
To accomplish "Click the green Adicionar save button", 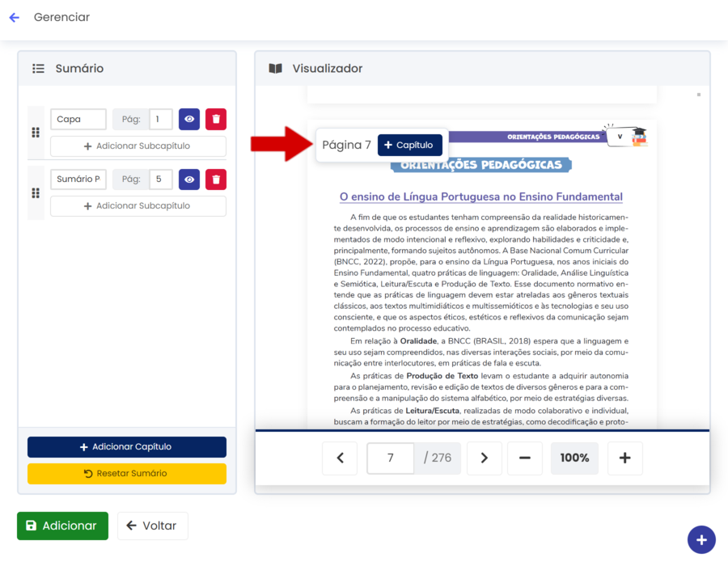I will [62, 526].
